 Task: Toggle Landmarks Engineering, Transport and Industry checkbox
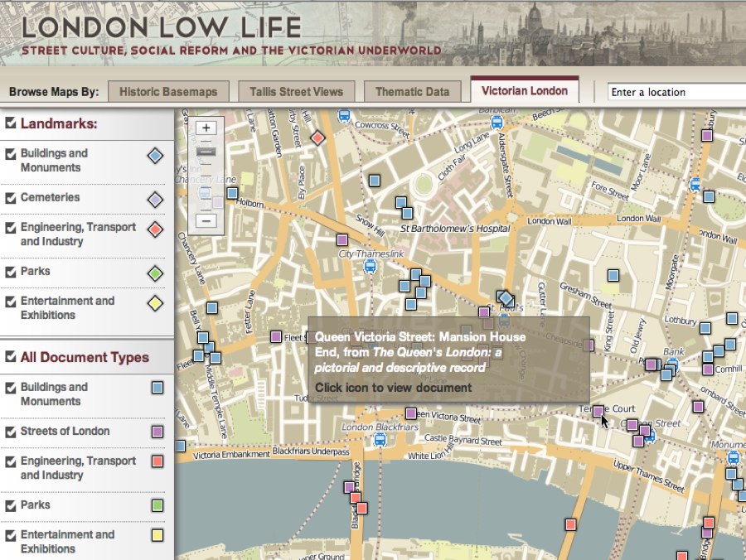(11, 228)
